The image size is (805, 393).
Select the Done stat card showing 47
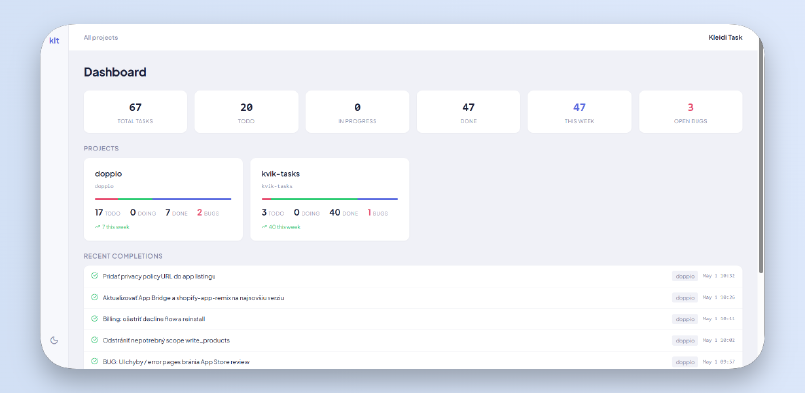[x=468, y=112]
